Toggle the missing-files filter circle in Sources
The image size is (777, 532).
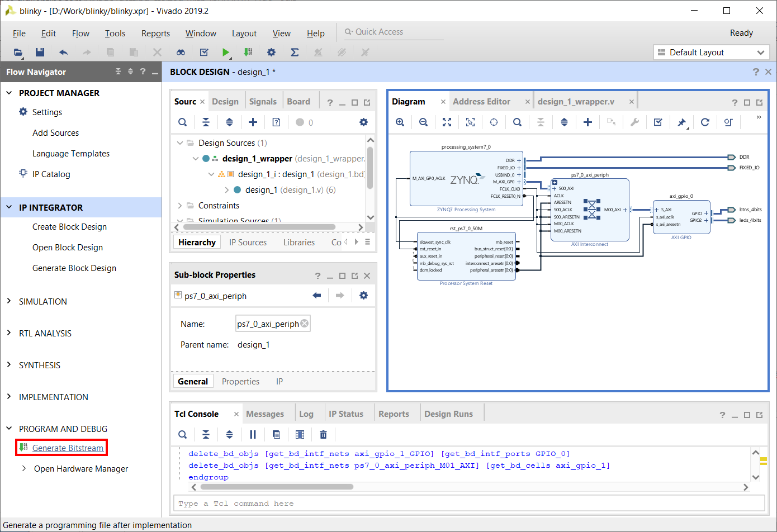(300, 122)
